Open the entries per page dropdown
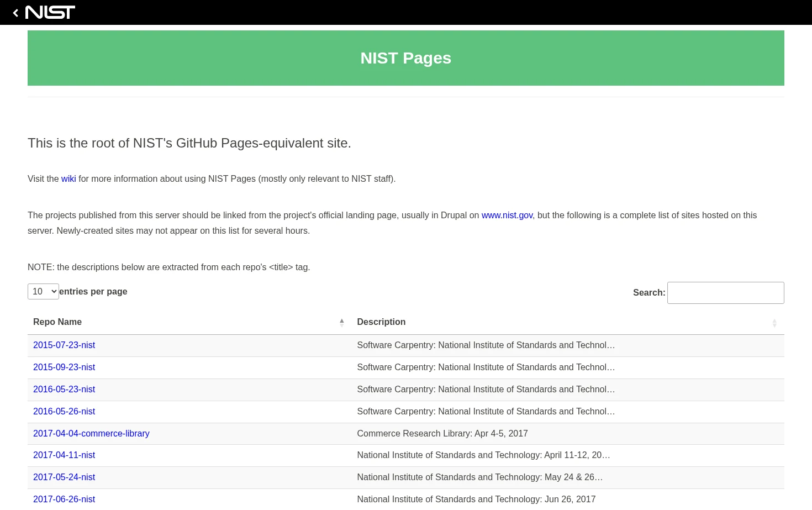 (x=43, y=291)
